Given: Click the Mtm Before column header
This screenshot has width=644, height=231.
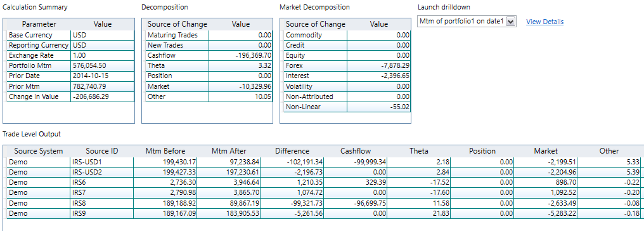Looking at the screenshot, I should pos(165,151).
